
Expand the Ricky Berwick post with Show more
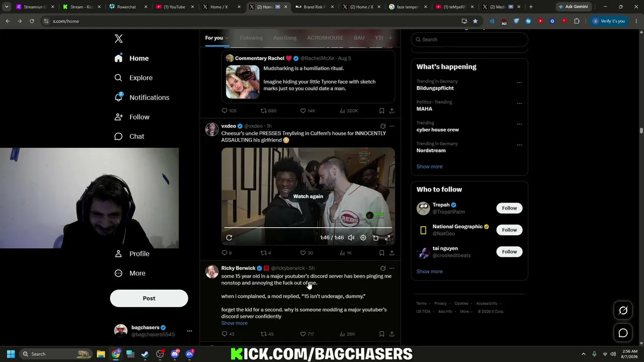click(234, 323)
